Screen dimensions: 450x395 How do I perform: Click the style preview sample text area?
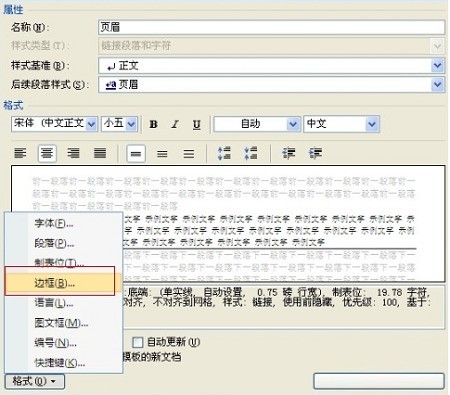pyautogui.click(x=228, y=224)
